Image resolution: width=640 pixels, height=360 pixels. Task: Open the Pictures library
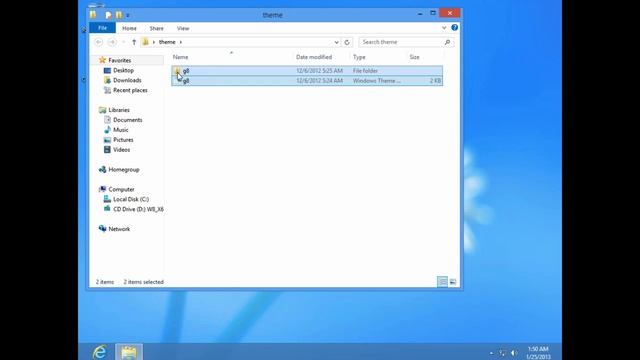tap(123, 140)
